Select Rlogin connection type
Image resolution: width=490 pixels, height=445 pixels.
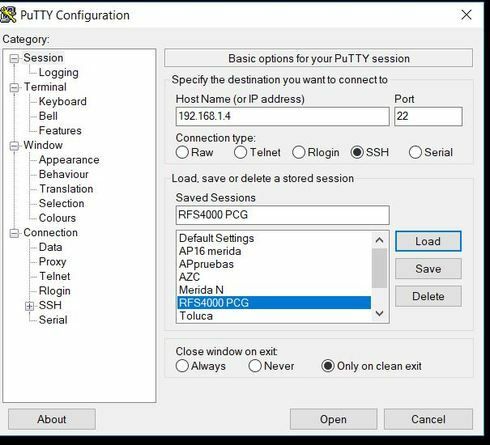[x=316, y=153]
